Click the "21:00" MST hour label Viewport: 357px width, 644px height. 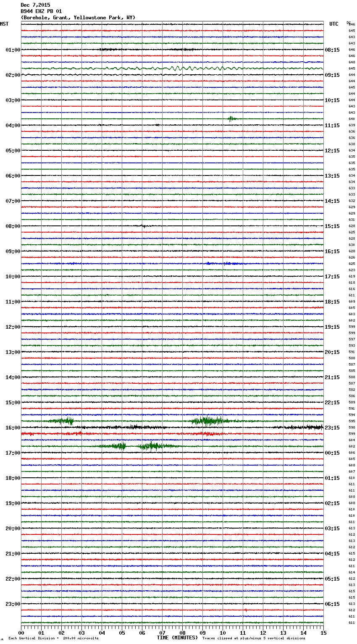coord(13,554)
